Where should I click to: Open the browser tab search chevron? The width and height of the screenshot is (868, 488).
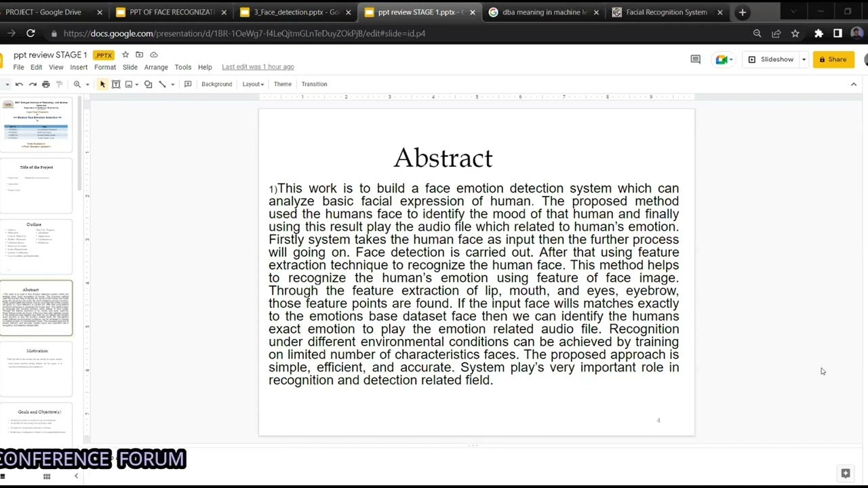pyautogui.click(x=793, y=12)
